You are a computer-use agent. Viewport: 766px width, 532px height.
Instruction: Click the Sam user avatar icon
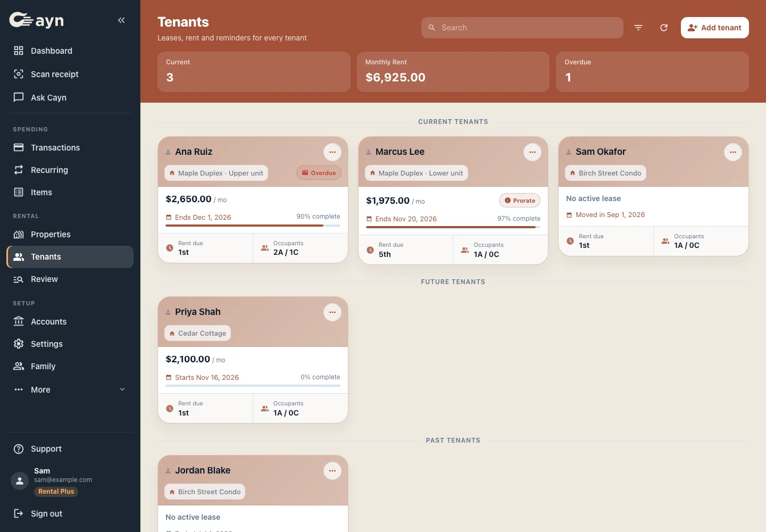[20, 481]
